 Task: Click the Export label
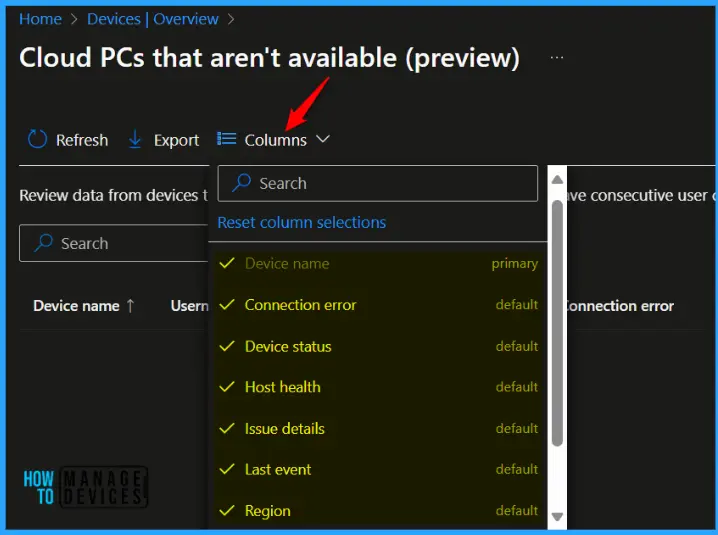(176, 140)
